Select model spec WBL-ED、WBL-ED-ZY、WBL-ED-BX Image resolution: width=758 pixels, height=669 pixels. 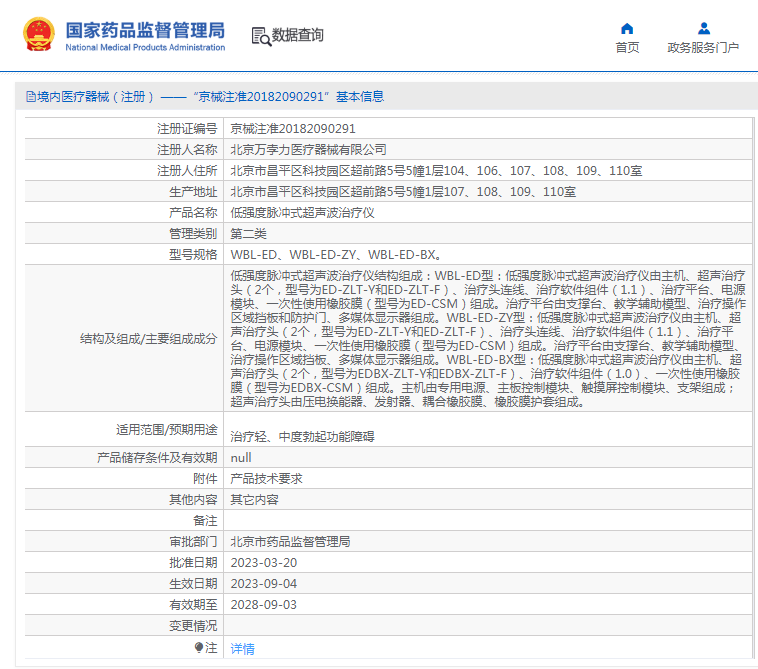335,255
